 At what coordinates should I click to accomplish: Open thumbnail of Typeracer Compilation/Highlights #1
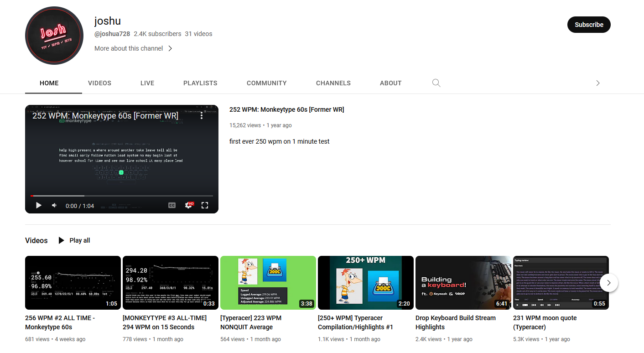(x=366, y=283)
